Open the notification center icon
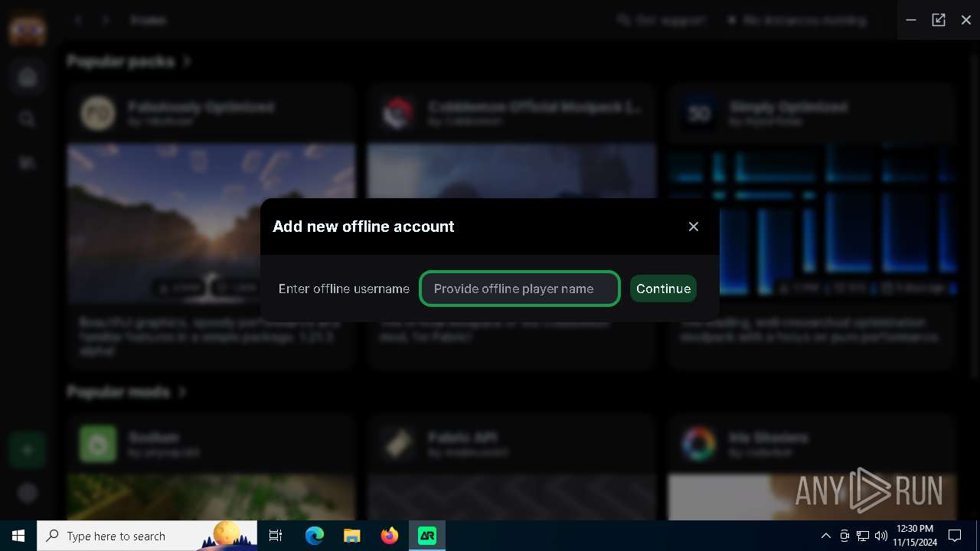The height and width of the screenshot is (551, 980). (955, 536)
